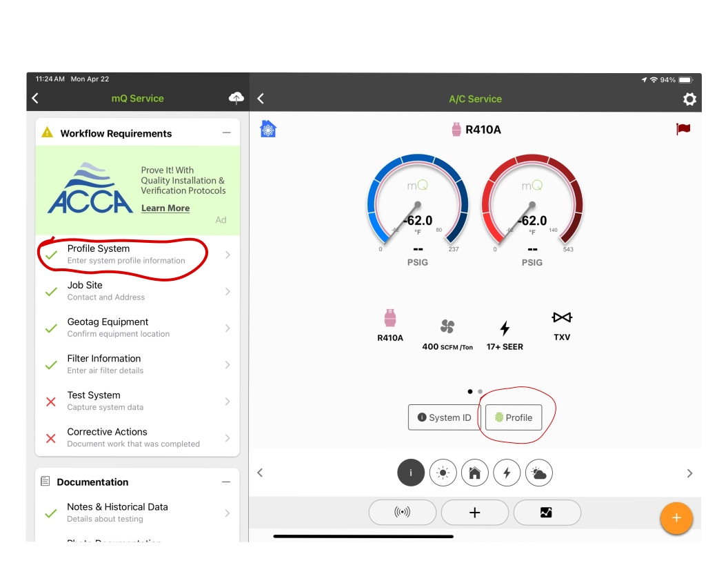Tap the Documentation list icon
Screen dimensions: 728x563
(x=45, y=482)
